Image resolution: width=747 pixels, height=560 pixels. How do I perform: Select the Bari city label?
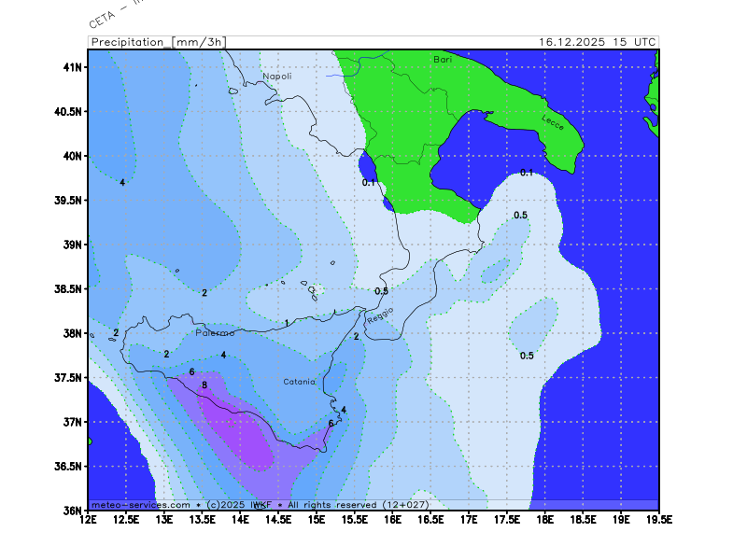443,59
